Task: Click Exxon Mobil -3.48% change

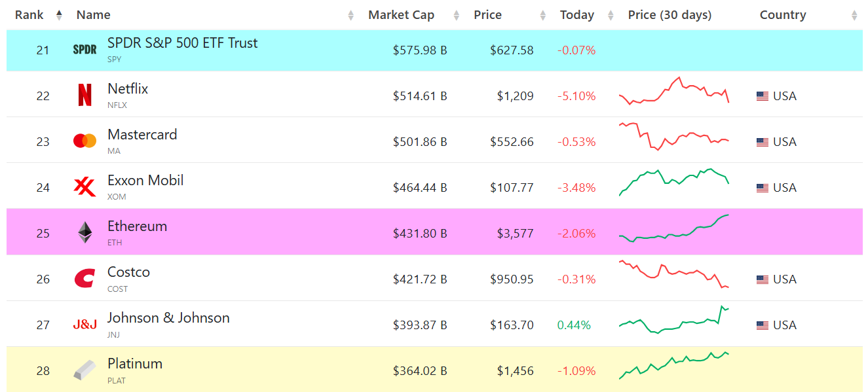Action: tap(576, 188)
